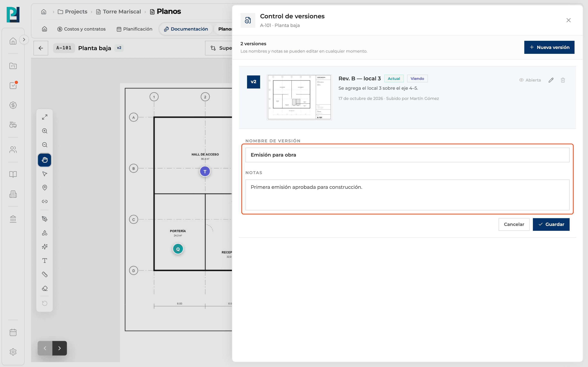Viewport: 588px width, 367px height.
Task: Open the link tool in toolbar
Action: (45, 201)
